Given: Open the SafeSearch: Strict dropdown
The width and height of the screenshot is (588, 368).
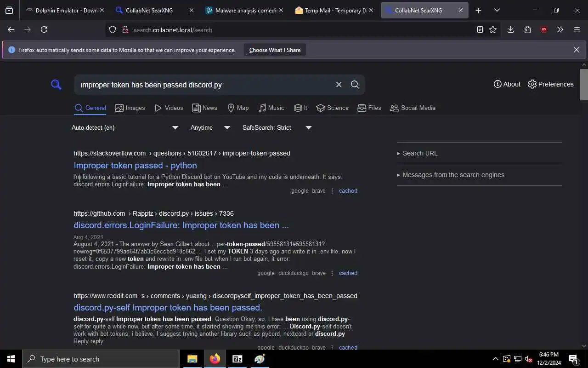Looking at the screenshot, I should coord(277,128).
